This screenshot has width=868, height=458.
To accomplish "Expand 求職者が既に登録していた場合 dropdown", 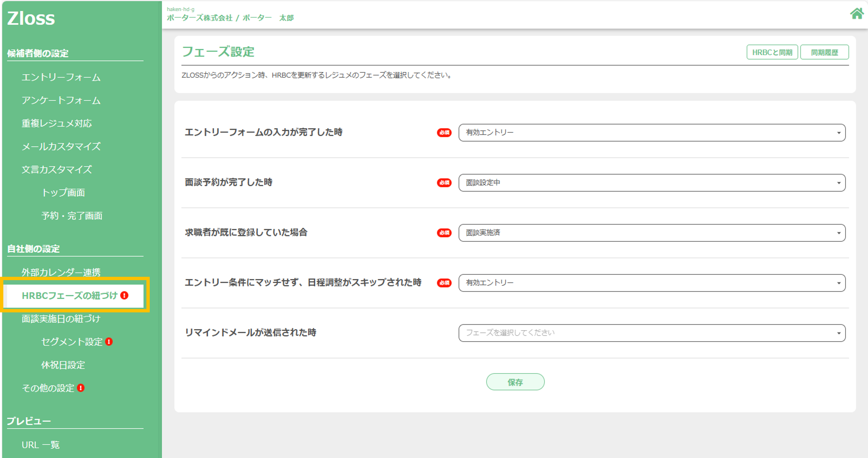I will [651, 233].
